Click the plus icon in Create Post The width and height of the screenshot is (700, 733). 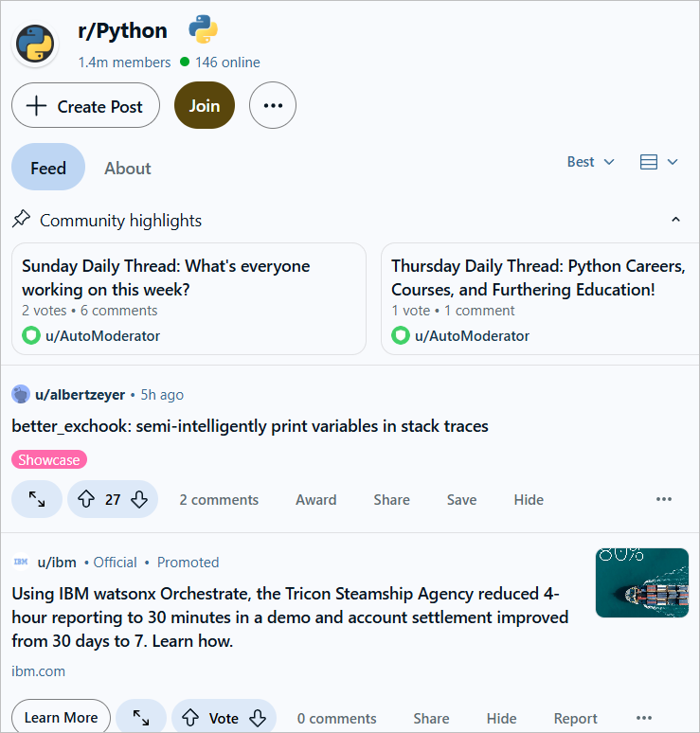[x=36, y=106]
